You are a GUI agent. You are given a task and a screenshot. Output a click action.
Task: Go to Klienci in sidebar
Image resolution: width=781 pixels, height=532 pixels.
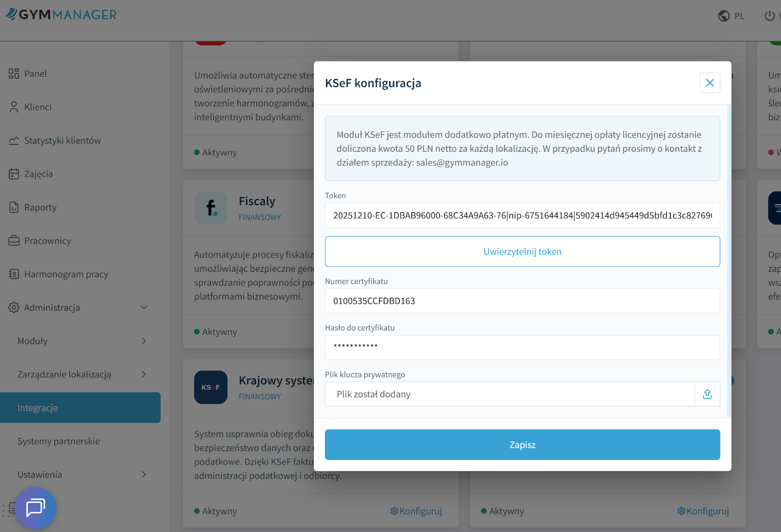[x=38, y=107]
